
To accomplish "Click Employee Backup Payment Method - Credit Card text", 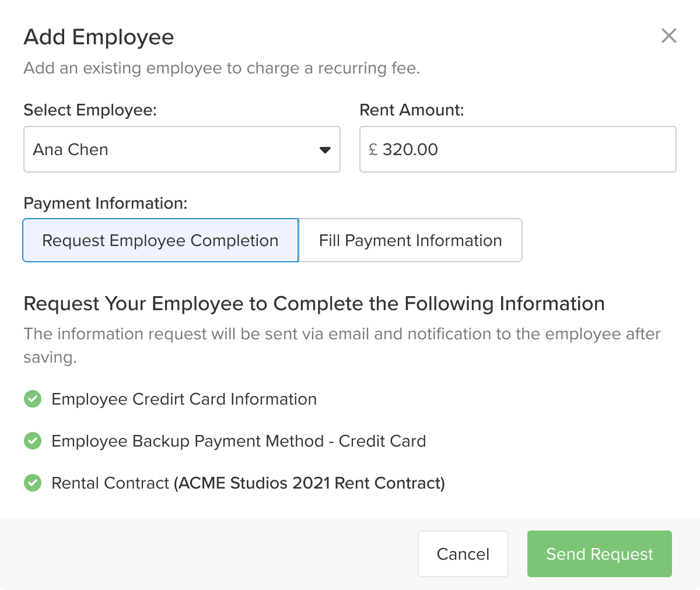I will point(239,441).
